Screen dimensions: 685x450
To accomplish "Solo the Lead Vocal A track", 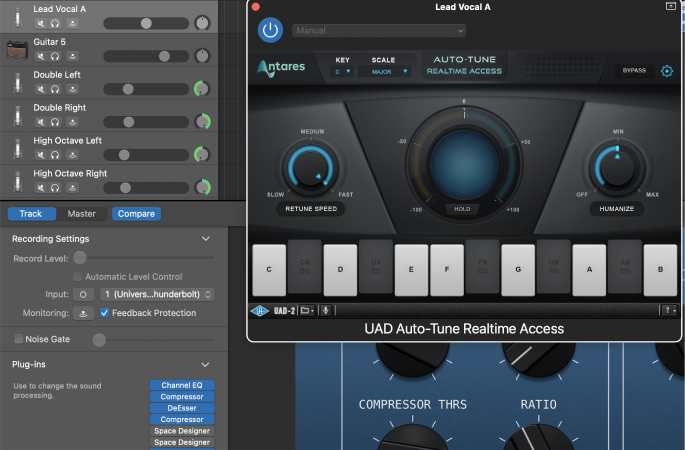I will click(x=55, y=23).
